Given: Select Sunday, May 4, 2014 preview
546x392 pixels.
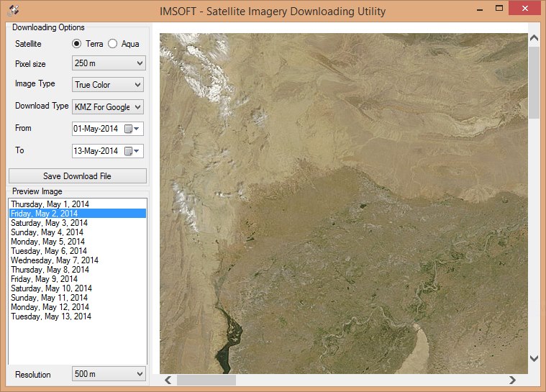Looking at the screenshot, I should click(x=77, y=232).
